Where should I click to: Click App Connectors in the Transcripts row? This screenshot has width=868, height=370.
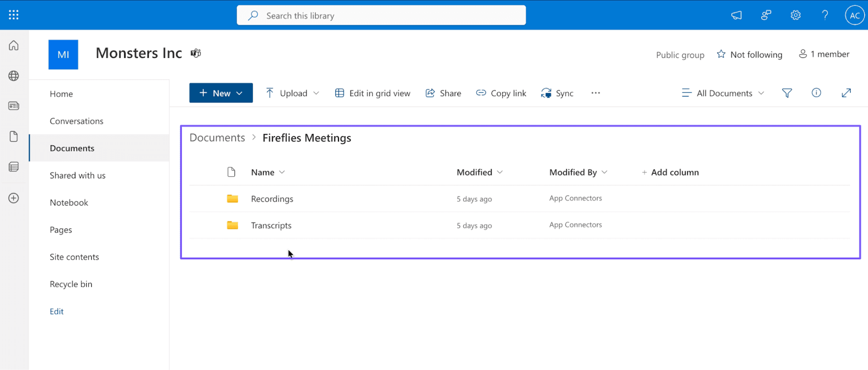[576, 225]
